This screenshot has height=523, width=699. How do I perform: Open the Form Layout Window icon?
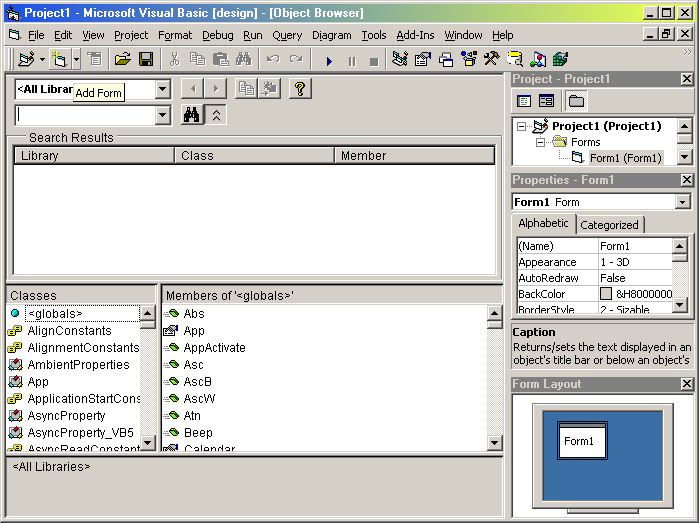click(x=446, y=59)
